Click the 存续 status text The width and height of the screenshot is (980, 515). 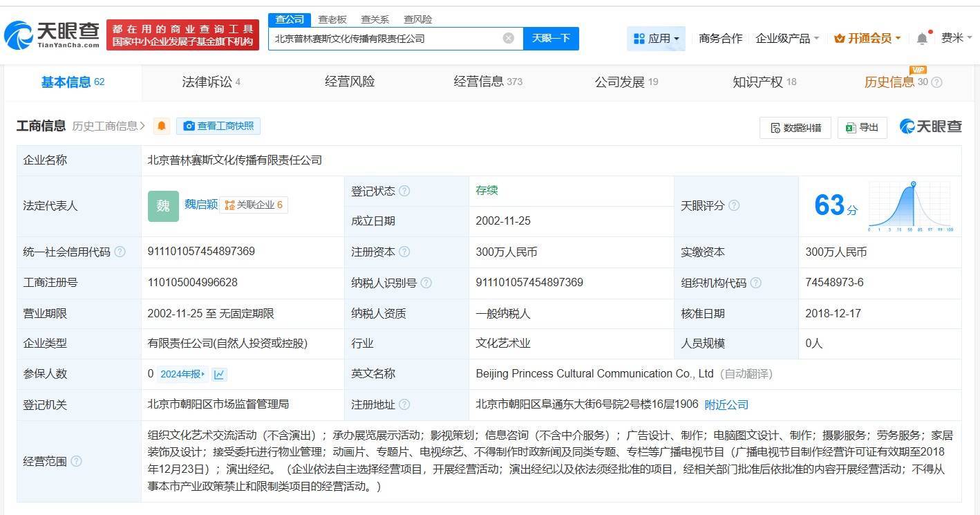(x=487, y=190)
